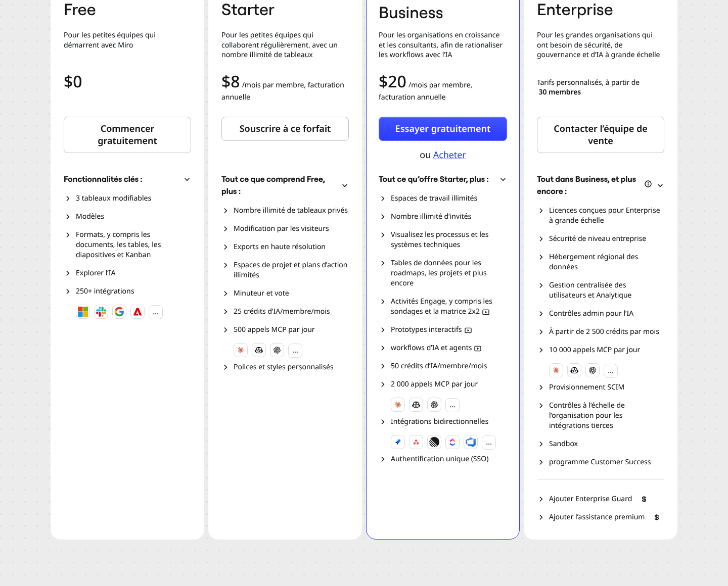
Task: Click the Asana icon under Intégrations bidirectionnelles
Action: [x=416, y=443]
